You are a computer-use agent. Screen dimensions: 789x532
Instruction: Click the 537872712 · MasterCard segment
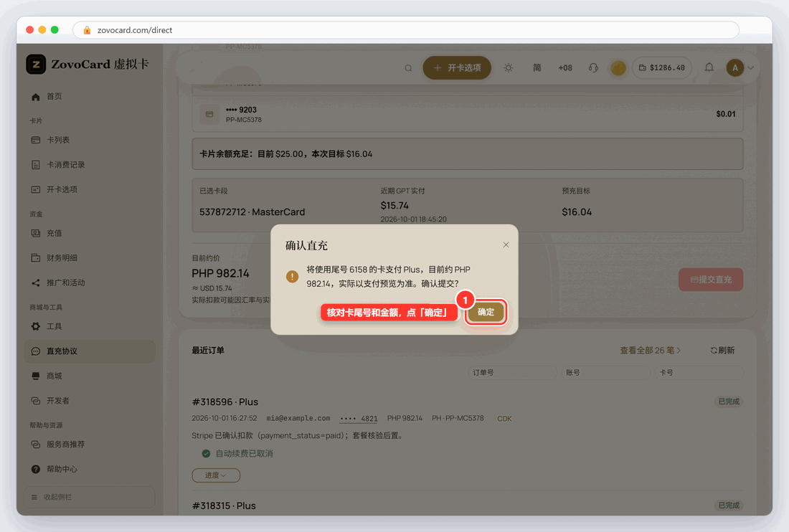tap(252, 212)
